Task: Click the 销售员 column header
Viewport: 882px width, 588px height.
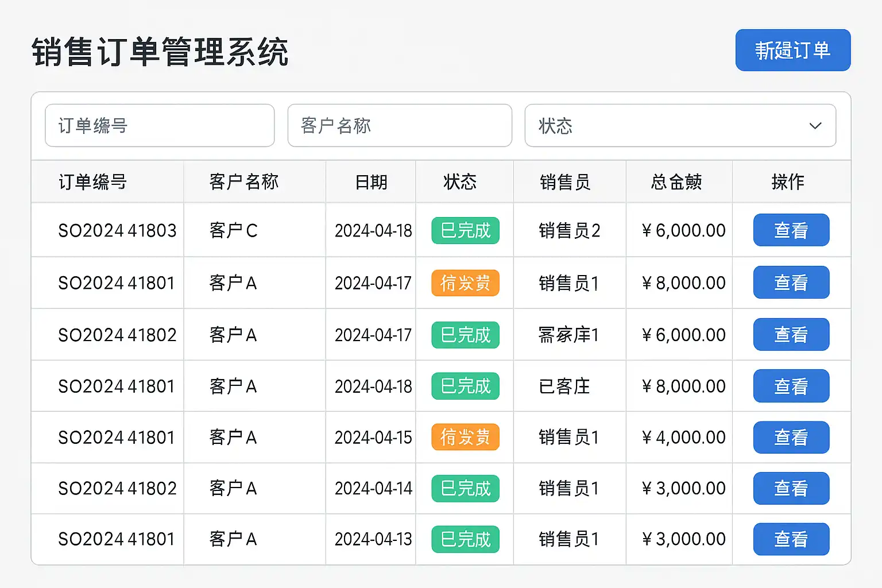Action: (565, 182)
